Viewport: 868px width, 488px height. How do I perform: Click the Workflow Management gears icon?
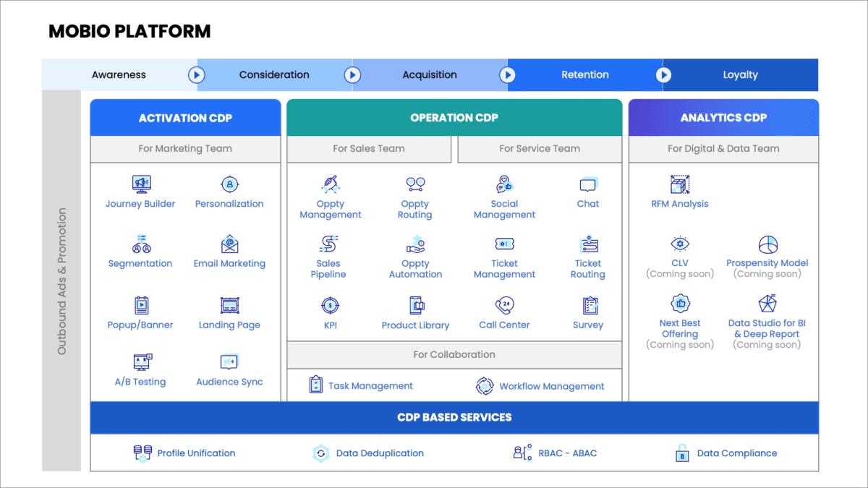coord(485,385)
